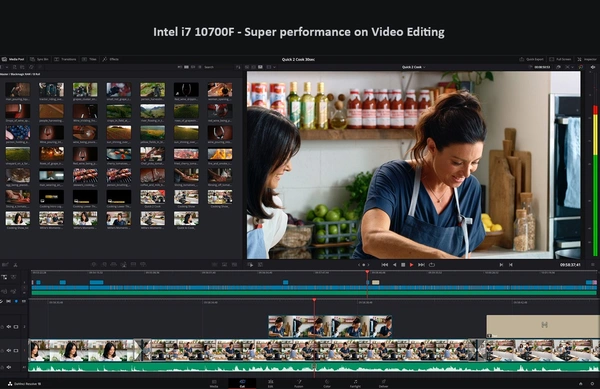Enter Full Screen viewer mode
Screen dimensions: 600x389
(560, 59)
